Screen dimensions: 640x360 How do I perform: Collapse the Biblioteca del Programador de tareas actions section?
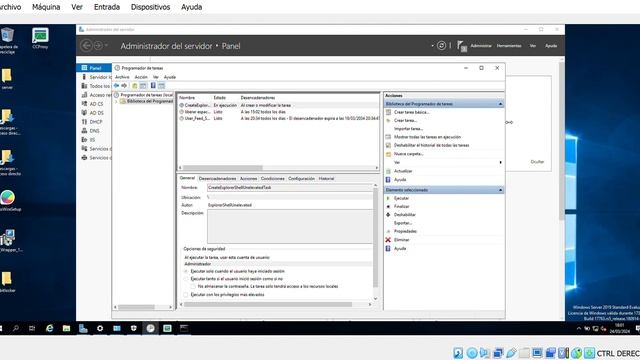[500, 104]
